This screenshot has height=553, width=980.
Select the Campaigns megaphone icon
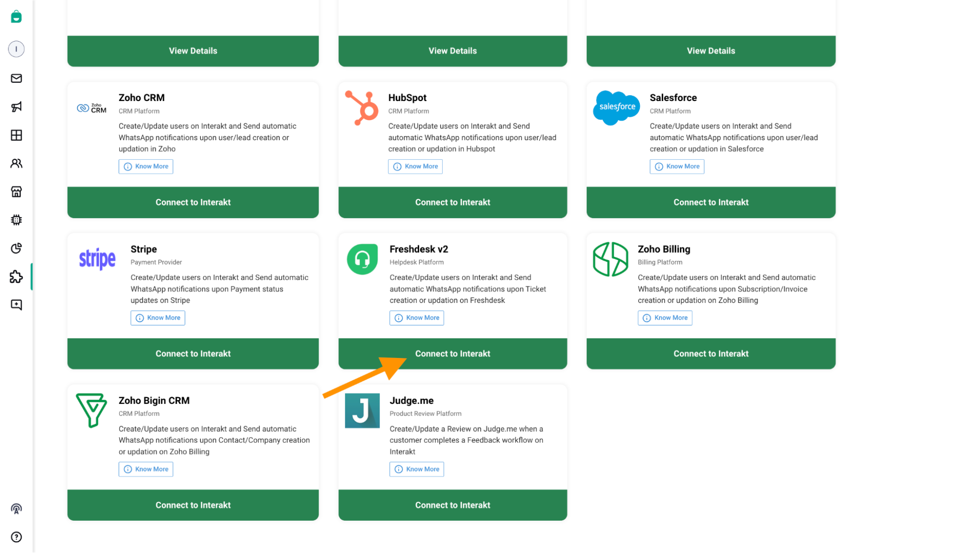pyautogui.click(x=16, y=107)
